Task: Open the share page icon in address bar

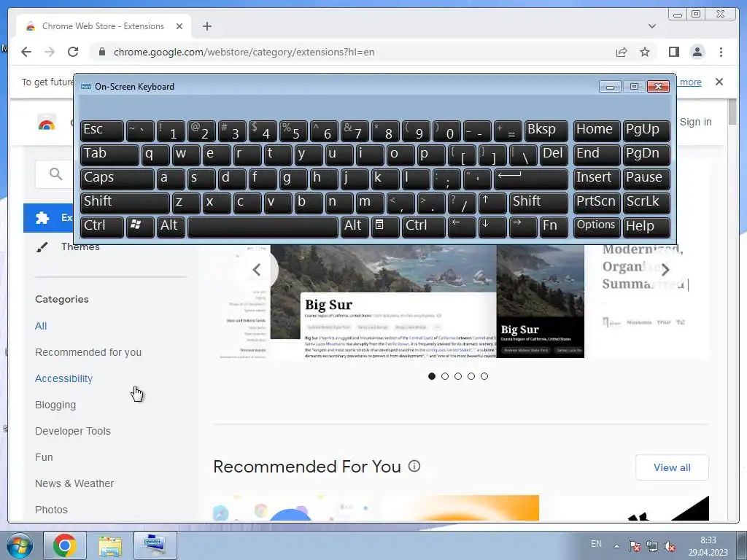Action: (622, 52)
